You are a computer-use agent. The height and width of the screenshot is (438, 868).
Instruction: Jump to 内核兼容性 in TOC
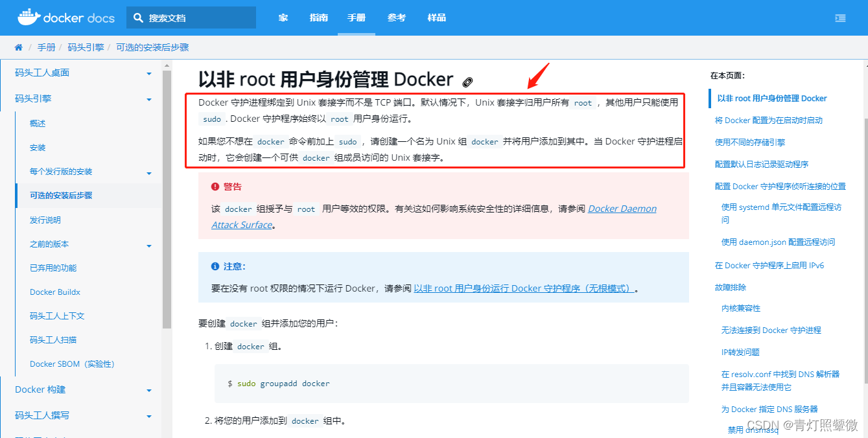741,308
